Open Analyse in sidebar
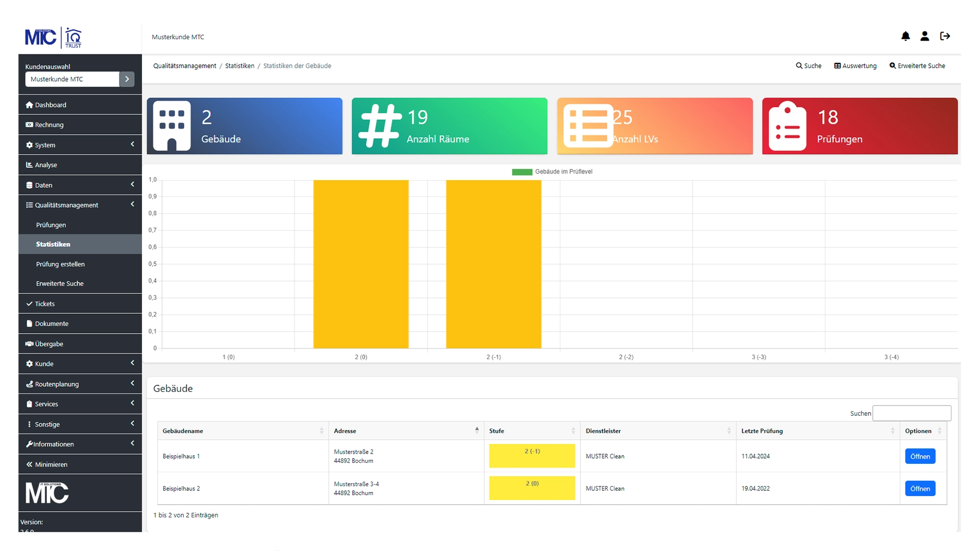This screenshot has width=980, height=551. click(x=80, y=165)
